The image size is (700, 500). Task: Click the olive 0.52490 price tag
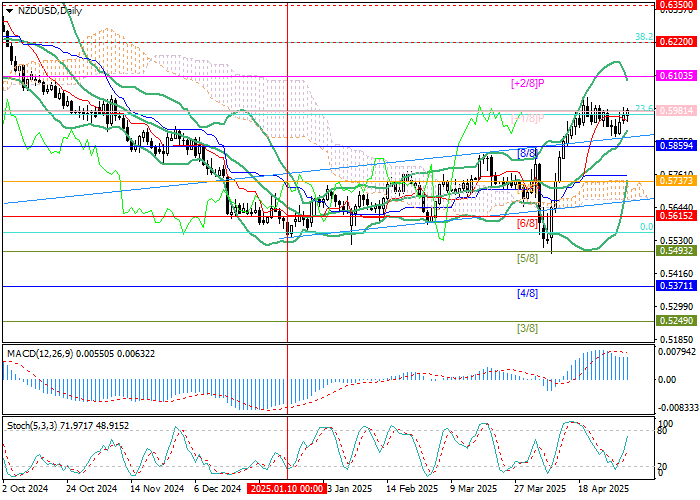[x=676, y=321]
